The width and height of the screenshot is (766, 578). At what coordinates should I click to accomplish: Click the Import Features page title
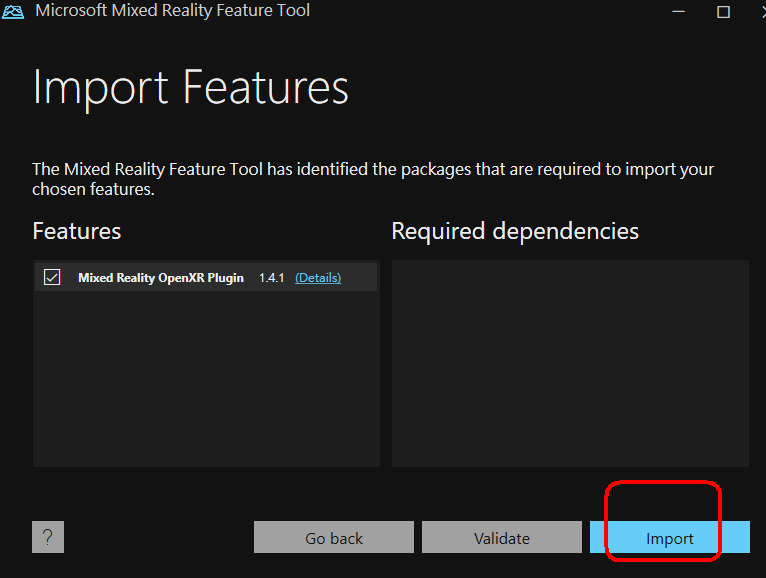(x=191, y=88)
